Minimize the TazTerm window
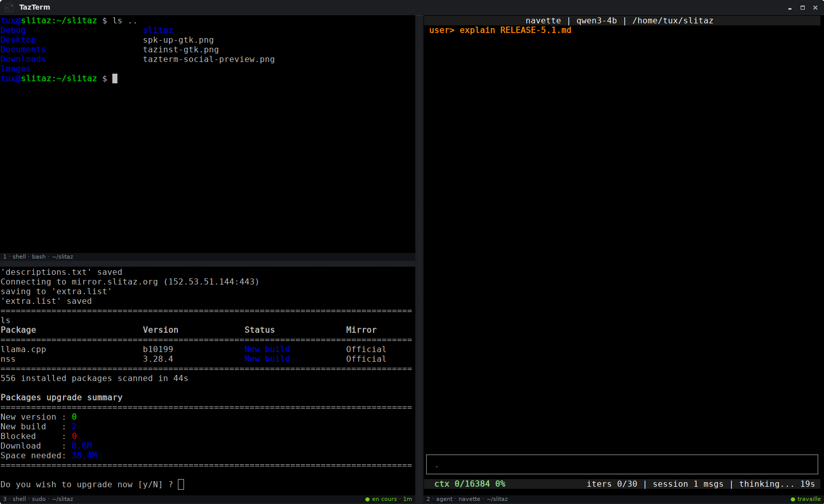The width and height of the screenshot is (824, 504). 790,8
